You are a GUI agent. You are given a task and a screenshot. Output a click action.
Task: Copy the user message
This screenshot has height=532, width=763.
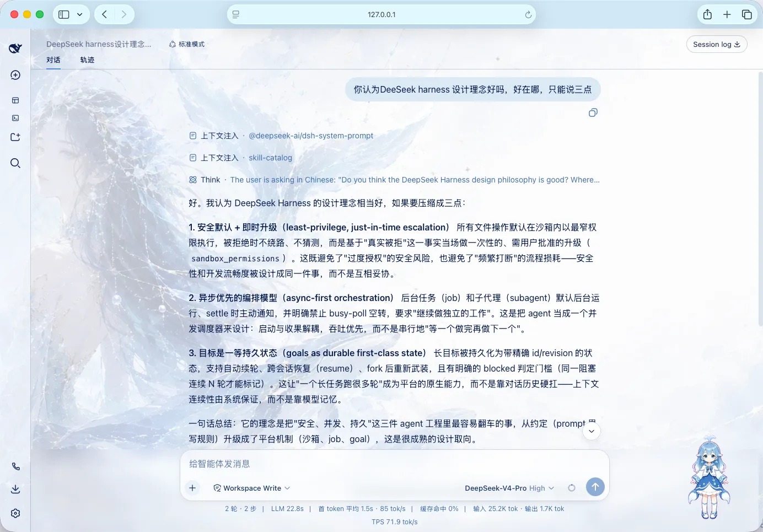tap(593, 112)
